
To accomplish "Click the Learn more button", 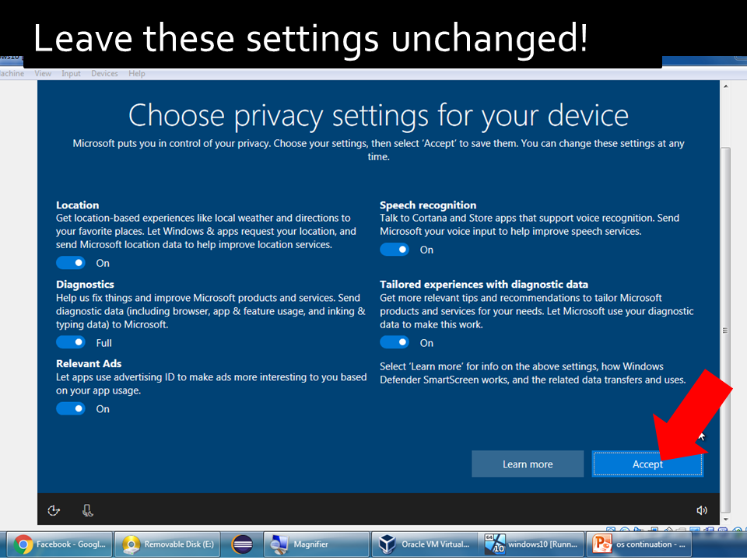I will coord(528,464).
